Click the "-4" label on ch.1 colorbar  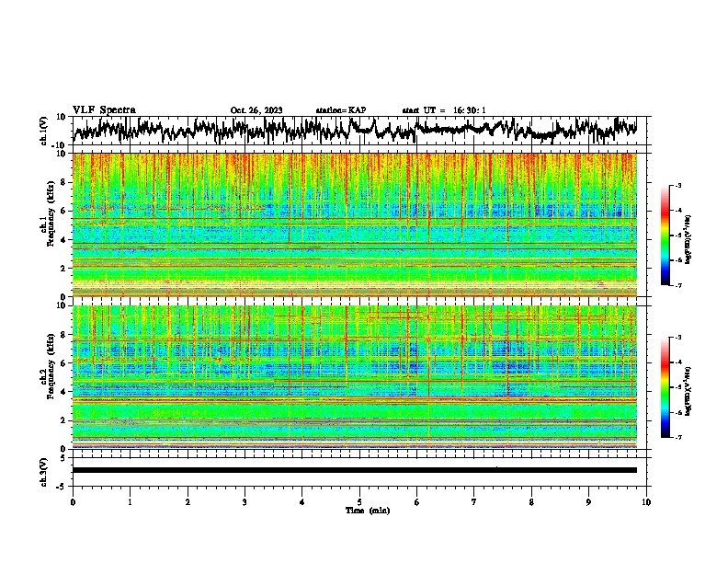coord(678,211)
